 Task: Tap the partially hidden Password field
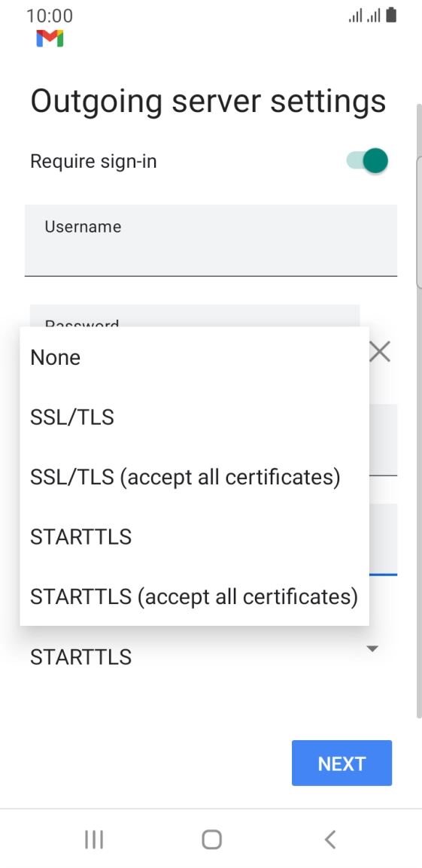click(x=195, y=316)
